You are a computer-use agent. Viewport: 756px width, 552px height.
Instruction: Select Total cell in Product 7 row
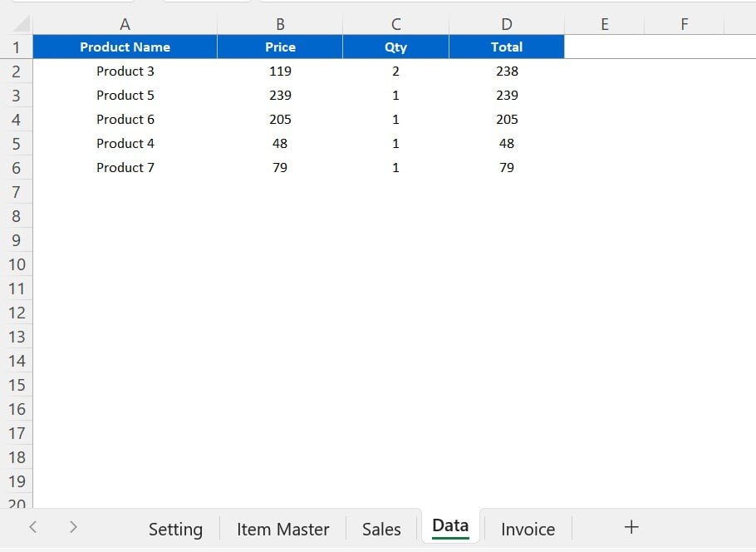[x=507, y=167]
